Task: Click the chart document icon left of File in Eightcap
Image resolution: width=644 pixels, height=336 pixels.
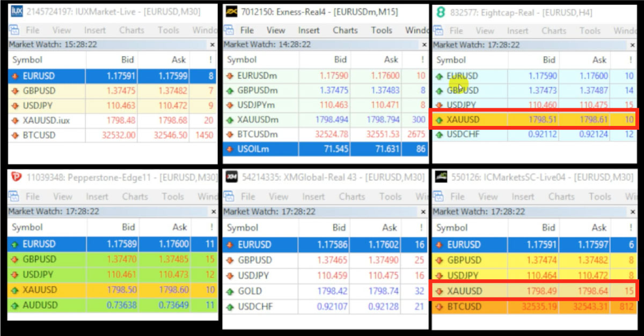Action: (x=439, y=31)
